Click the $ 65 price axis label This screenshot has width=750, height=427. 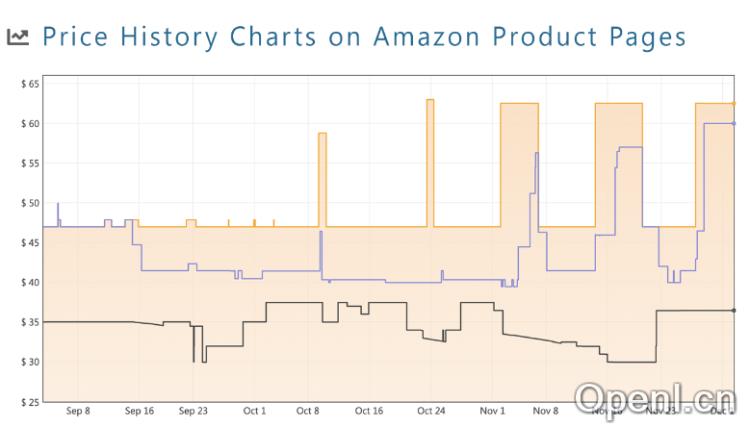[29, 84]
